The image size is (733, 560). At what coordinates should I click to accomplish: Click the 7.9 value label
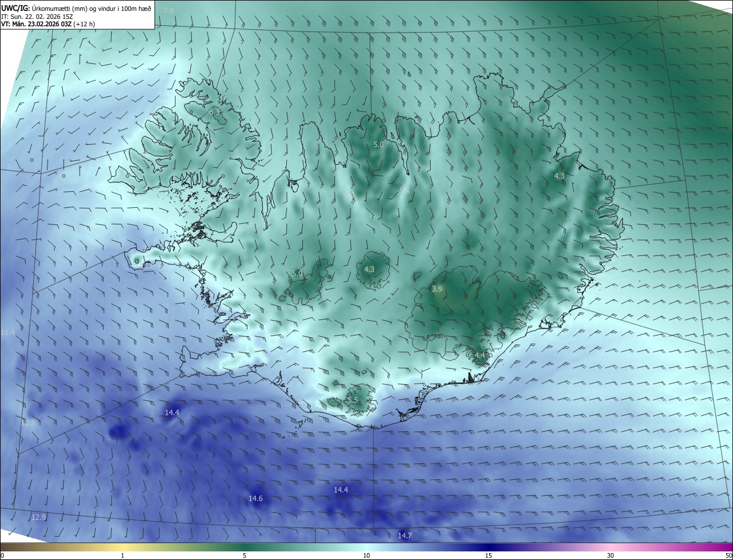(x=168, y=11)
